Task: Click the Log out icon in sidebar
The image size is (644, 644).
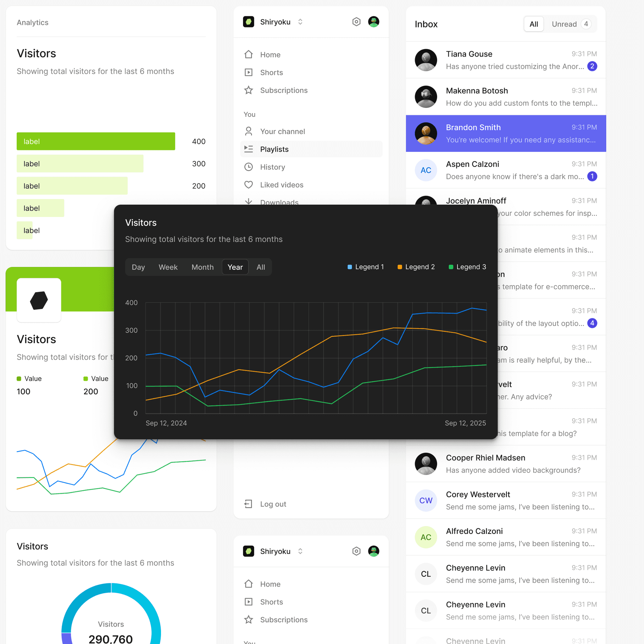Action: coord(248,504)
